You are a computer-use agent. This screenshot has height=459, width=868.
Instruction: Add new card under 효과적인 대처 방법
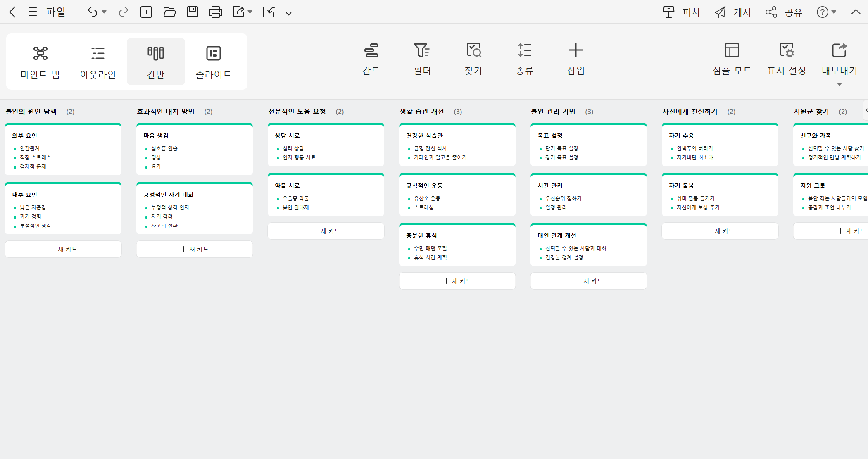(195, 249)
